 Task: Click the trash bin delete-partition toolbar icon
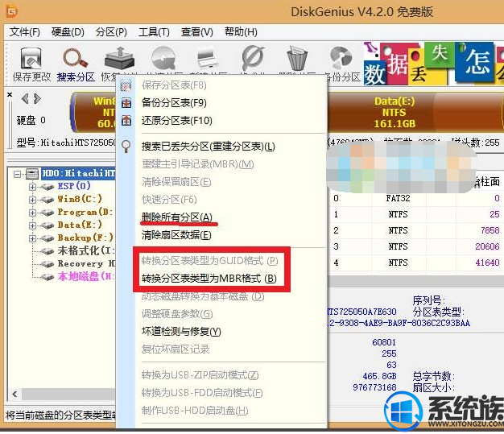coord(297,58)
